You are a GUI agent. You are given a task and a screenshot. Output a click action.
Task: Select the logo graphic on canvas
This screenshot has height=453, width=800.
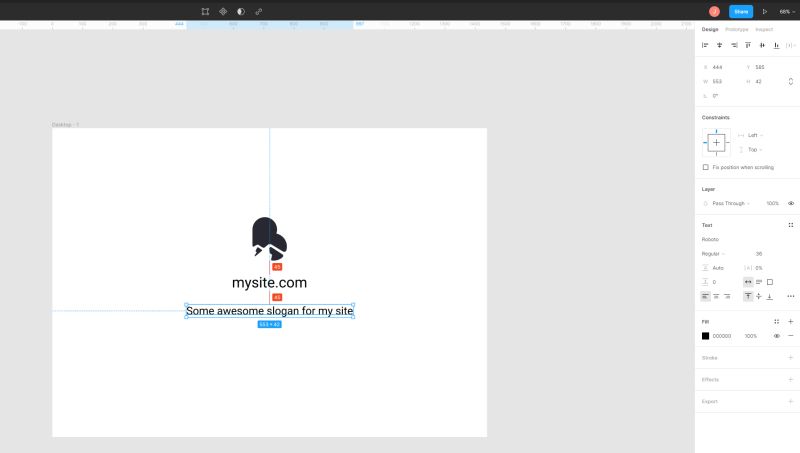269,238
